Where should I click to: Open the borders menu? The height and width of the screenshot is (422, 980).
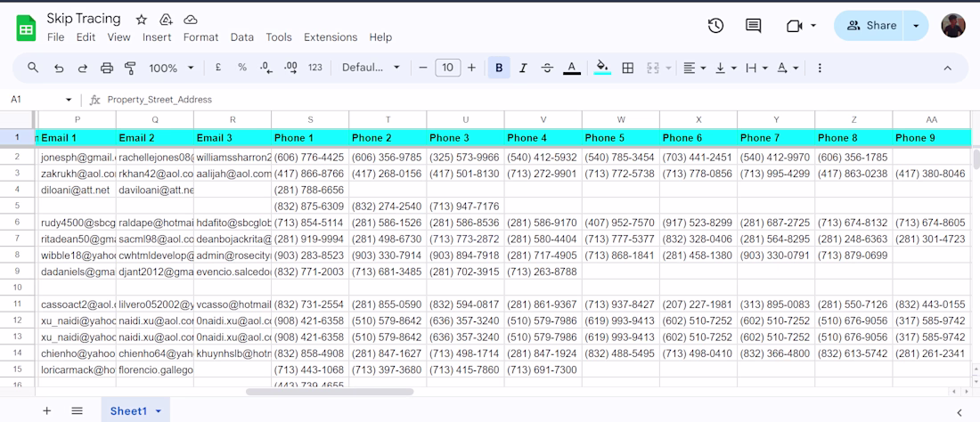[628, 68]
